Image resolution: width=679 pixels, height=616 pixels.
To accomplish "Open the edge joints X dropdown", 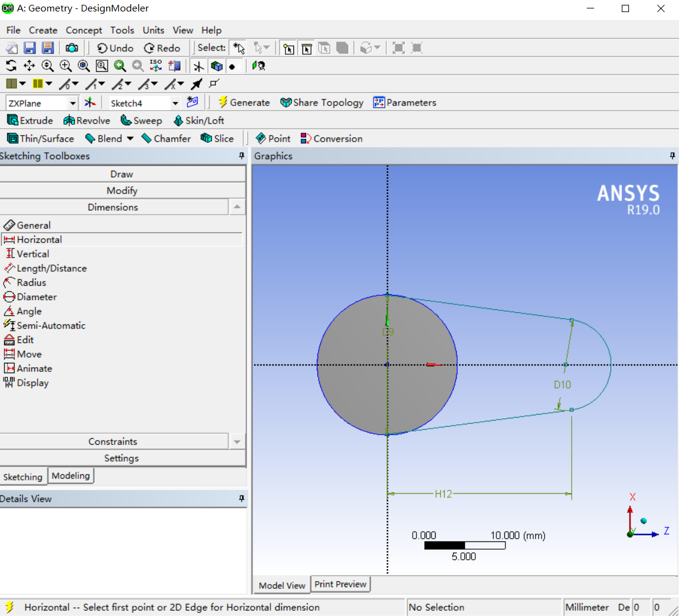I will click(181, 84).
